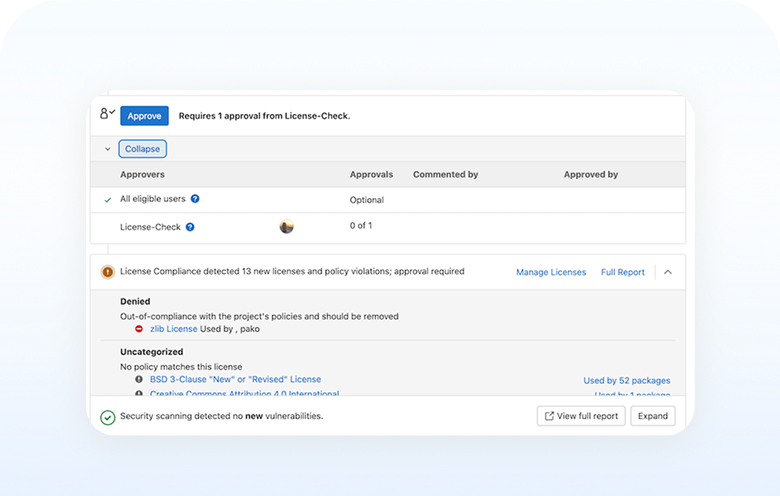This screenshot has width=780, height=496.
Task: Click the Uncategorized section heading
Action: [151, 352]
